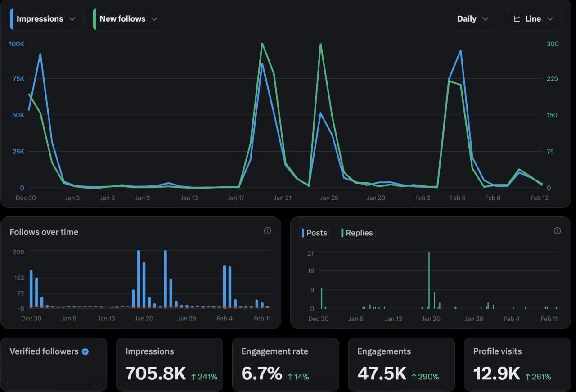Open the Impressions 705.8K stat card
The width and height of the screenshot is (576, 392).
(x=170, y=365)
